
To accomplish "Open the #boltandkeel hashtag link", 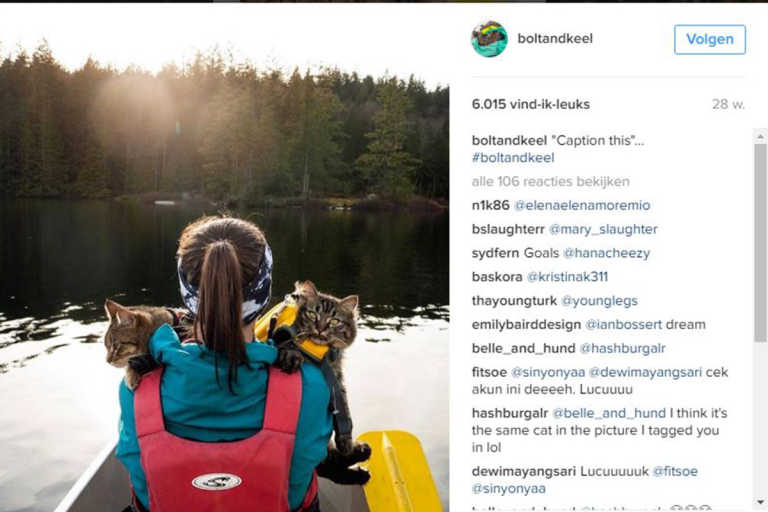I will (513, 158).
